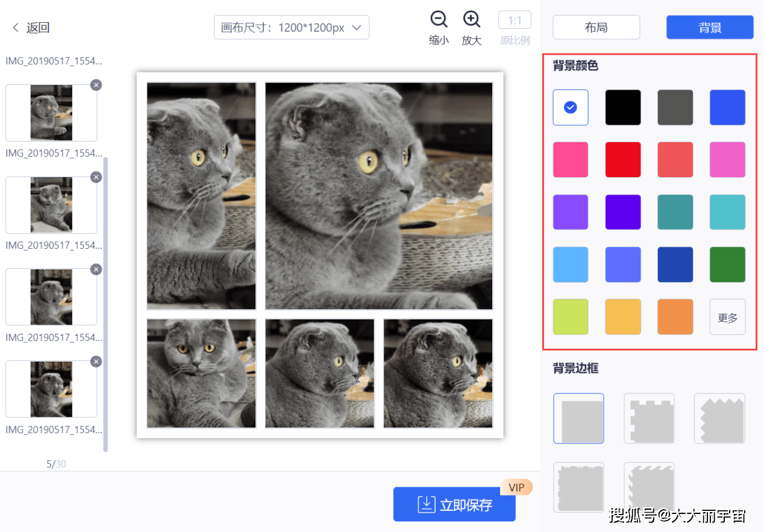Click the zoom out (缩小) magnifier icon
Viewport: 764px width, 532px height.
439,20
